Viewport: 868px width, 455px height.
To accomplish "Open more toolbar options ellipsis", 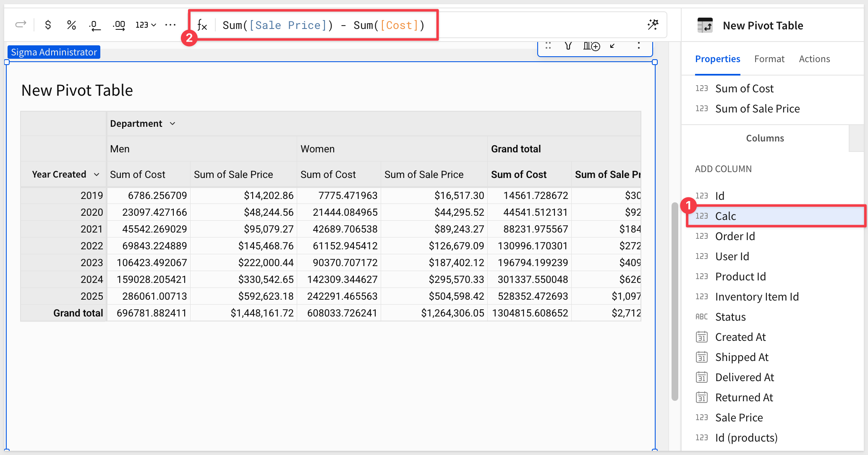I will [x=170, y=25].
